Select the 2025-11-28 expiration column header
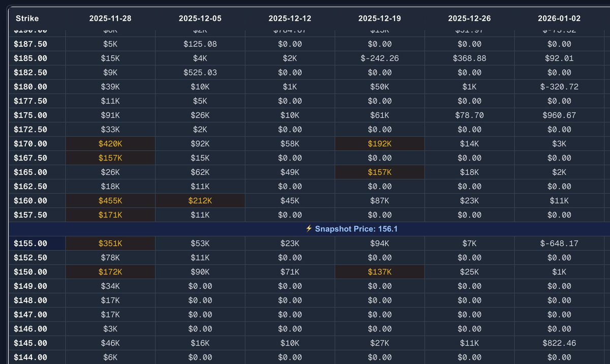The height and width of the screenshot is (364, 610). pos(110,18)
